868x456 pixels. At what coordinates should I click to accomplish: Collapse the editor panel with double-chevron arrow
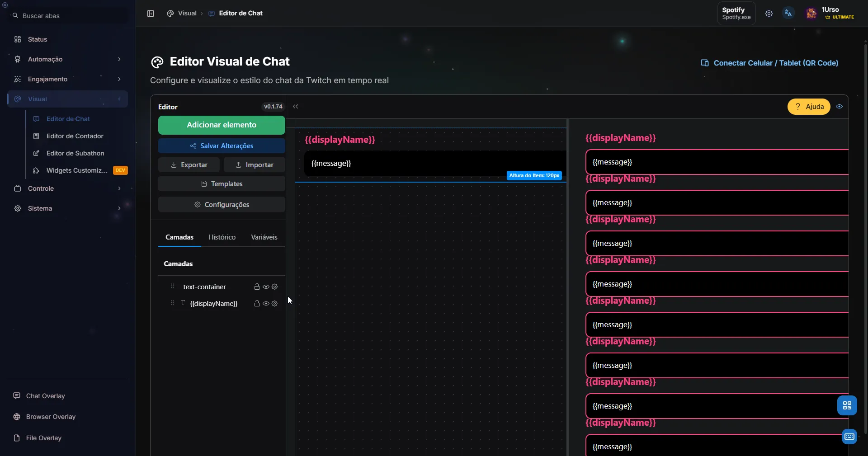[x=295, y=107]
